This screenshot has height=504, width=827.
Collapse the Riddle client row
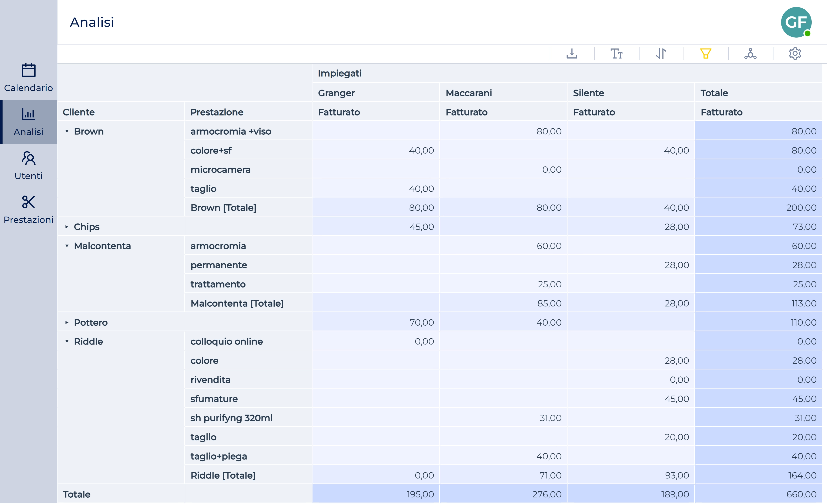[67, 342]
